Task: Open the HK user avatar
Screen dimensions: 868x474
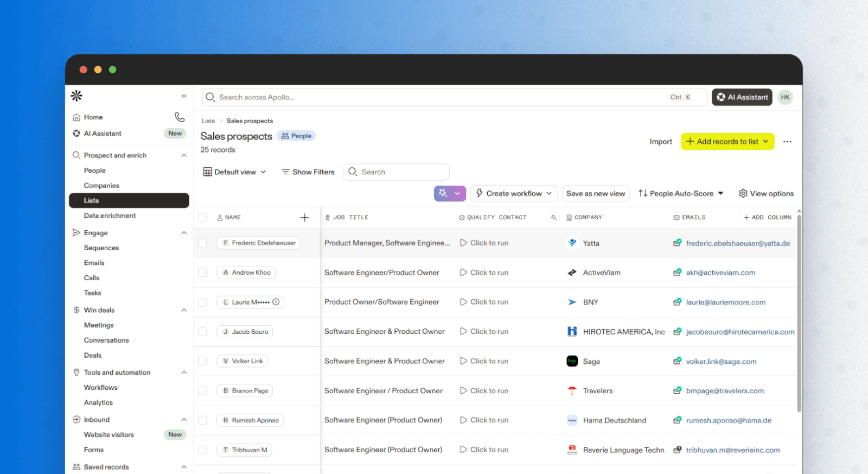Action: 785,97
